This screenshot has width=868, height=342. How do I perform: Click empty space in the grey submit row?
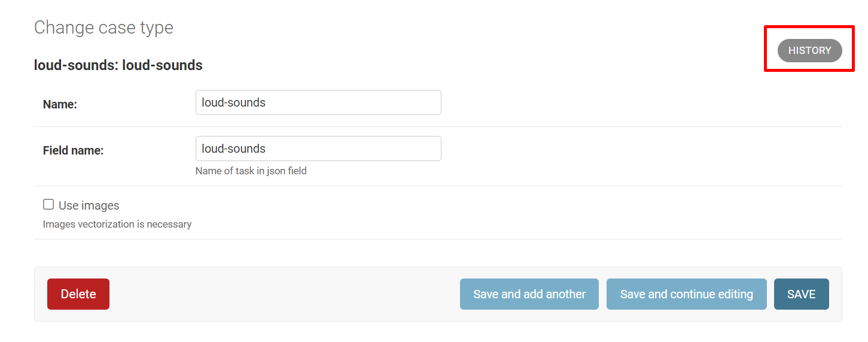281,294
